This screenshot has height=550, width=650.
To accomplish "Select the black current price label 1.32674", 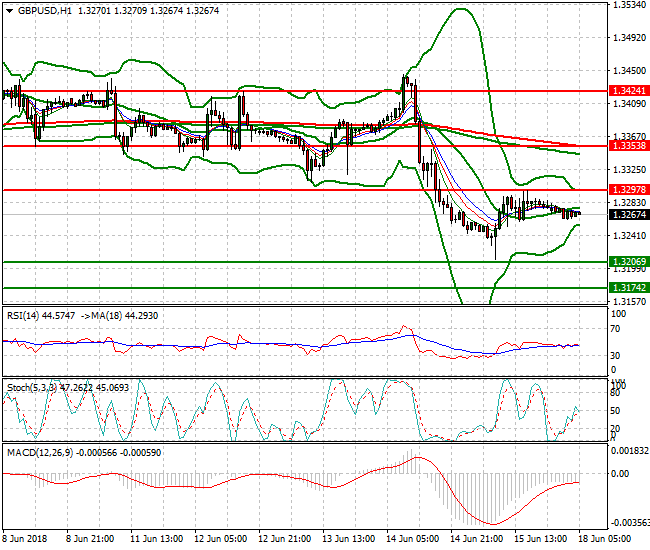I will [x=629, y=215].
